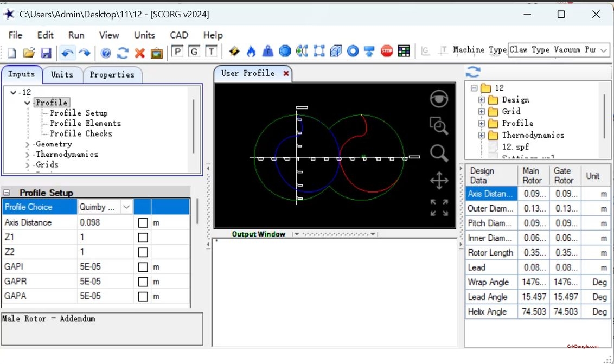Tick the GAPA row checkbox

pos(143,297)
